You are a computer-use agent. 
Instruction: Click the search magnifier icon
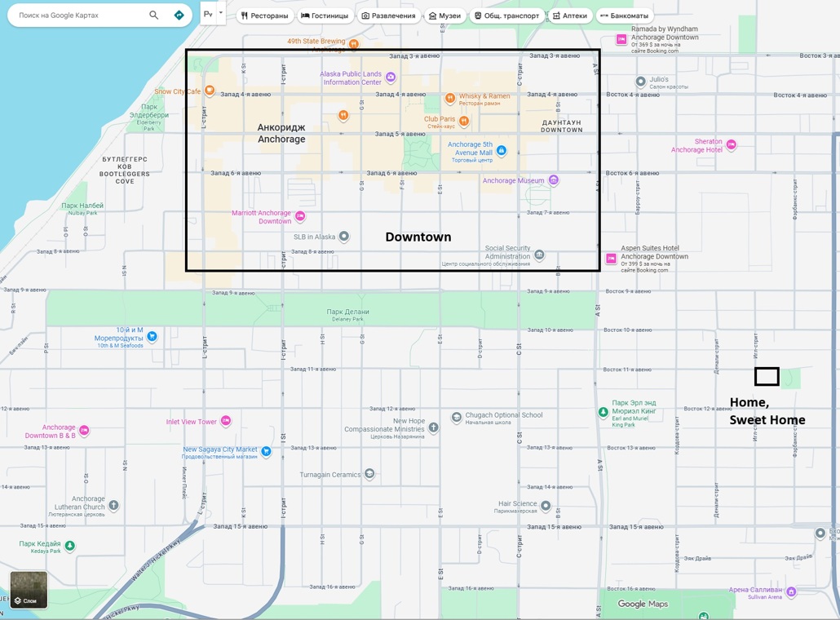point(154,15)
